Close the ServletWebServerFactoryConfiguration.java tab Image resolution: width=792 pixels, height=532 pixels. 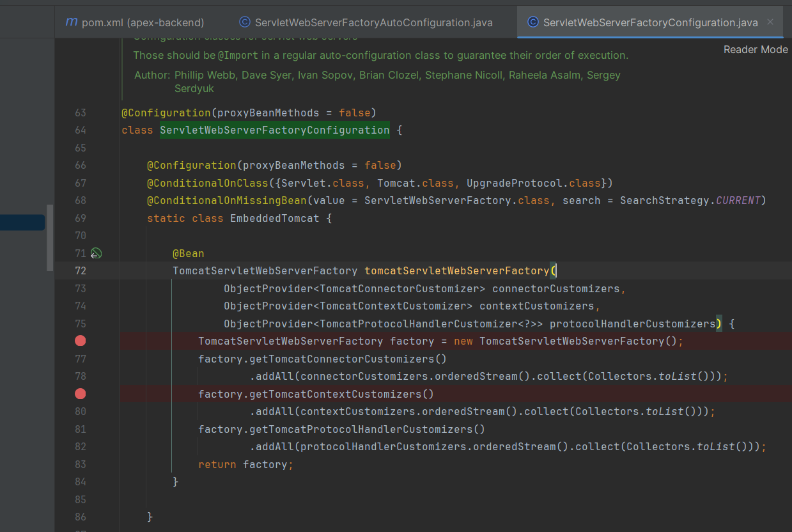click(x=770, y=22)
